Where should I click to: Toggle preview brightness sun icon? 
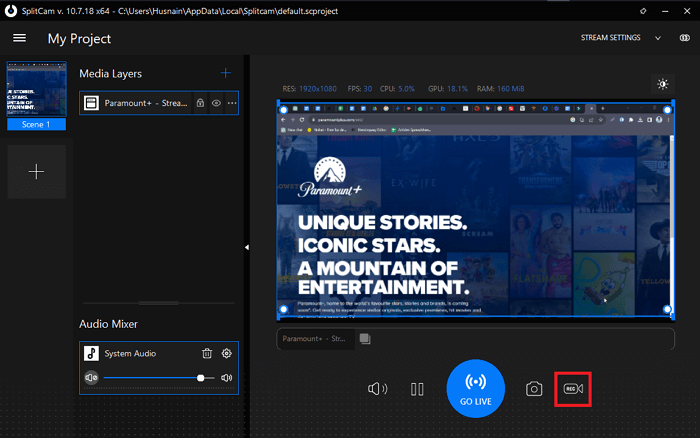[663, 84]
